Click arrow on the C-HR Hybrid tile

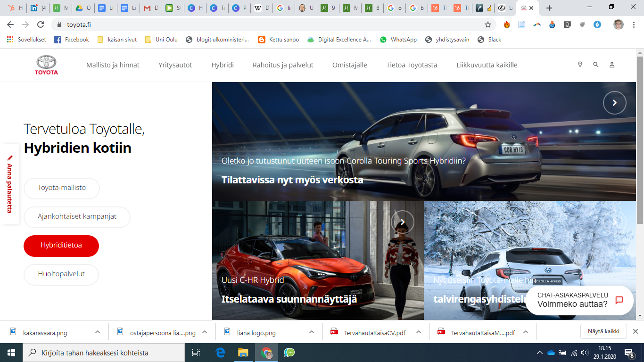(403, 222)
